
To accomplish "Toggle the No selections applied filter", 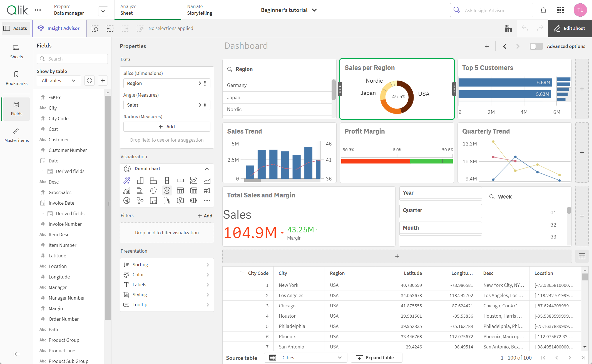I will [x=170, y=28].
